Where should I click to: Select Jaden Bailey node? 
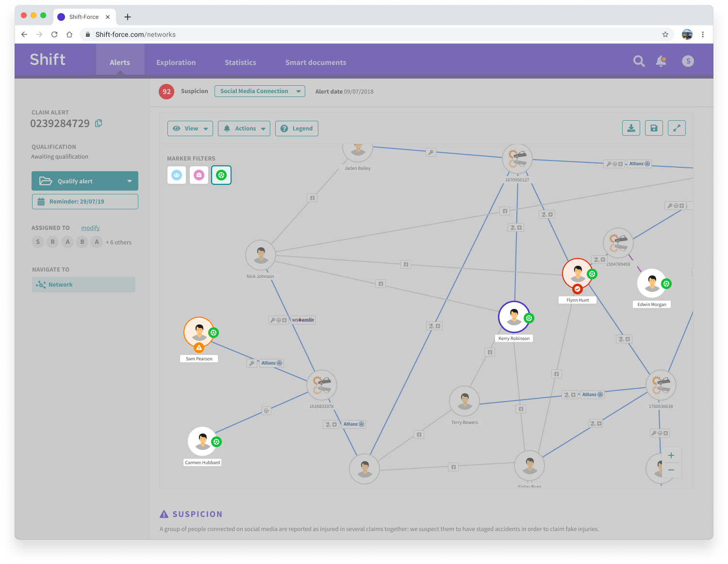tap(358, 152)
